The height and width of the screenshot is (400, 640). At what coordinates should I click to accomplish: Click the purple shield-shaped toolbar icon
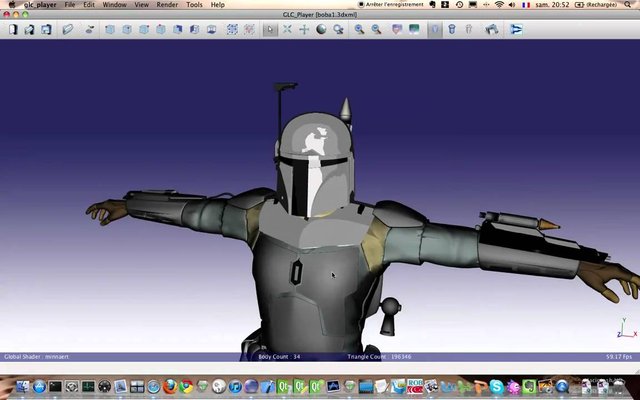tap(397, 29)
